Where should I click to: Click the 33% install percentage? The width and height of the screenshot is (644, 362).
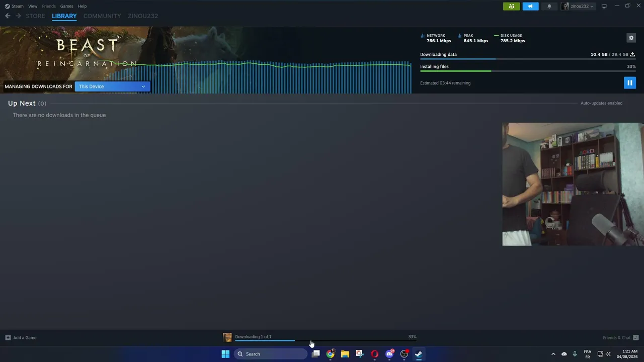(631, 66)
